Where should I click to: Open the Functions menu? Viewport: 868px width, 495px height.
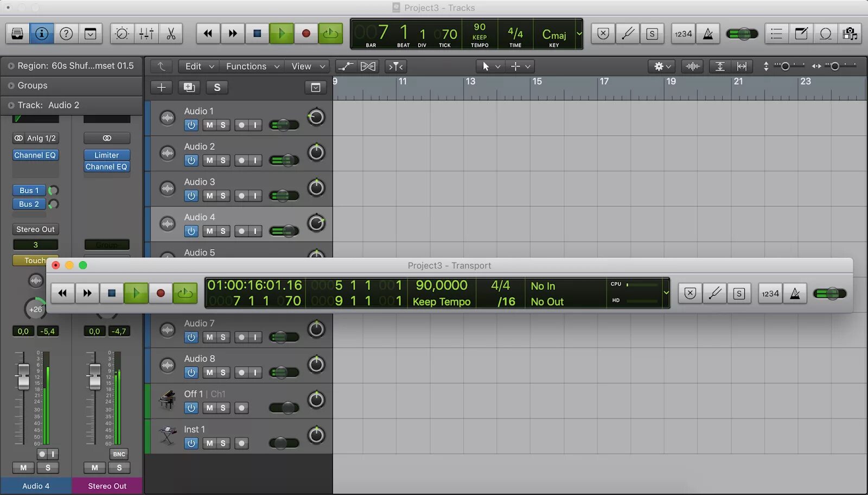pos(252,66)
